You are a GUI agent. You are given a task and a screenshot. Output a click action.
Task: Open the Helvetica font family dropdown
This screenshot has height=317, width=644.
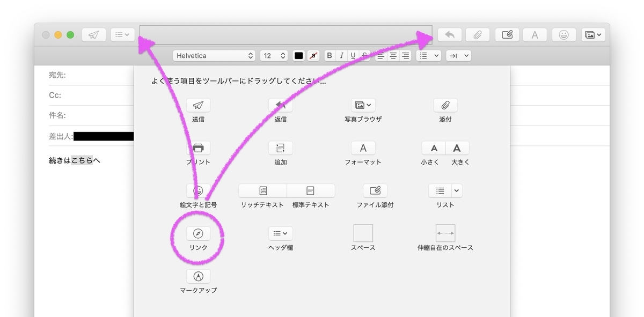coord(214,55)
